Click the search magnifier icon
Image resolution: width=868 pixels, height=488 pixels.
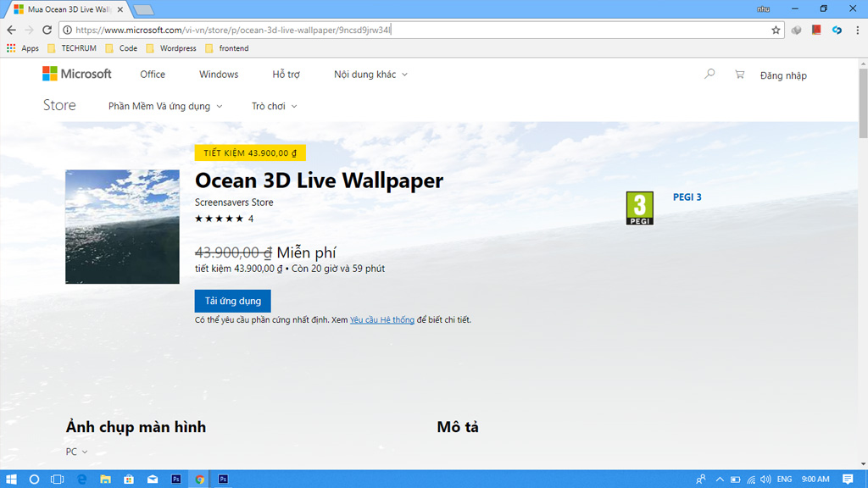pos(709,74)
